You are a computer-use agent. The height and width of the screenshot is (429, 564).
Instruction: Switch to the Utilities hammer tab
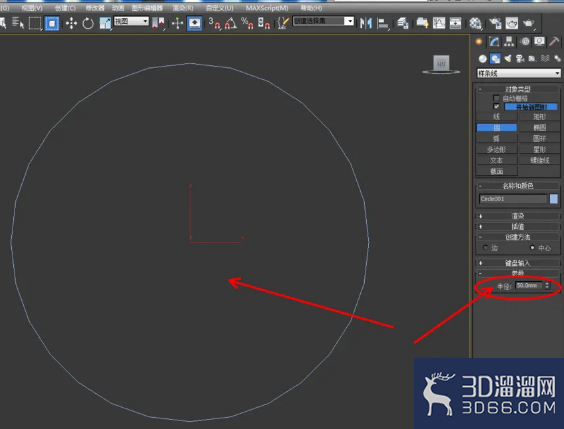click(554, 42)
